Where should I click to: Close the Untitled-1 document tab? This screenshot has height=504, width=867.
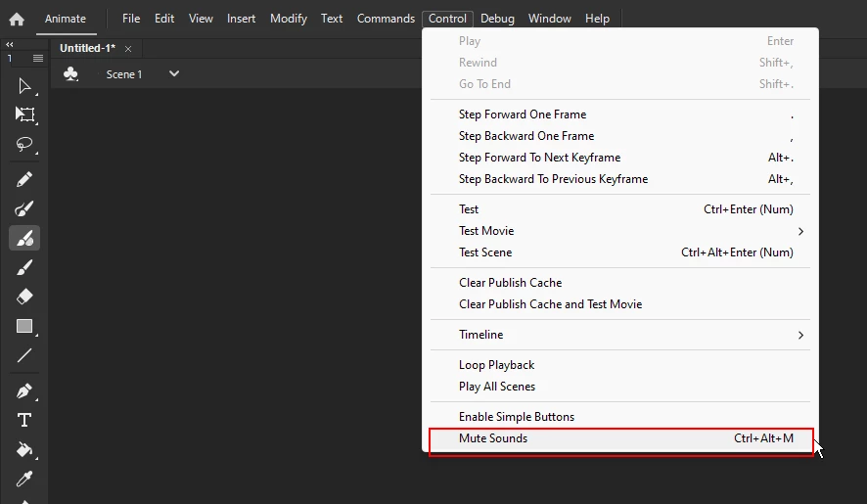[x=128, y=49]
